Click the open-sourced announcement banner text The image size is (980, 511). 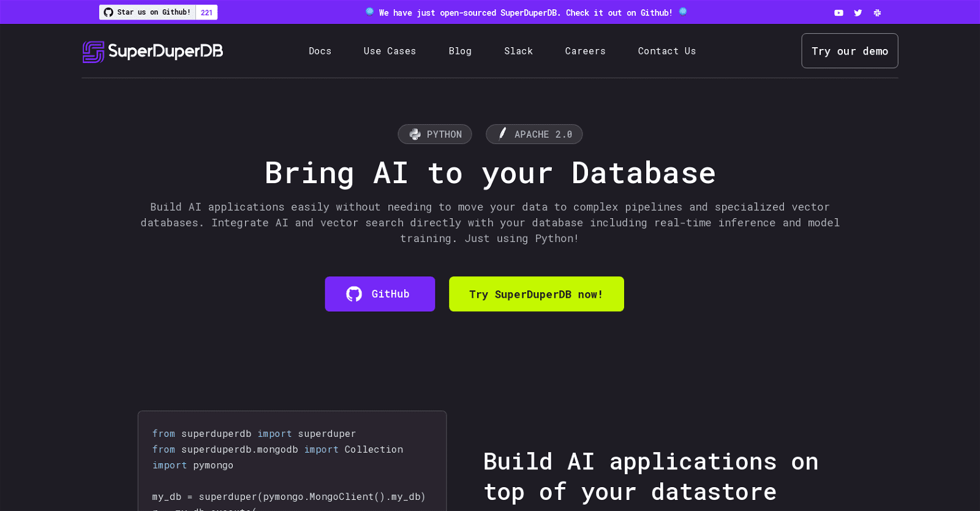[525, 12]
